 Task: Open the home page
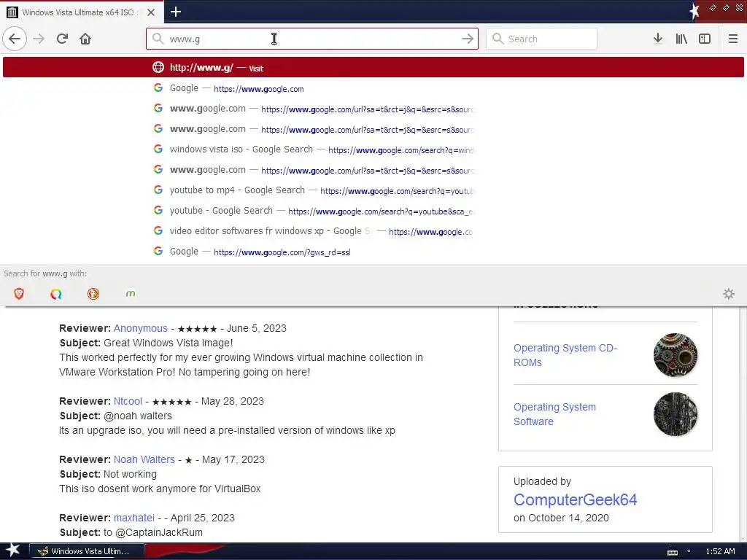click(x=85, y=39)
